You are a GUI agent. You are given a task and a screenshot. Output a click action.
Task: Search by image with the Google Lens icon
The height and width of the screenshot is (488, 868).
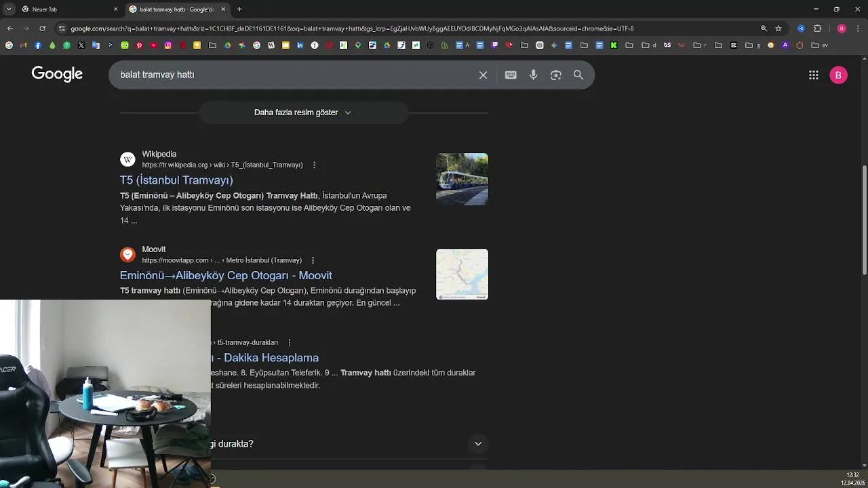(x=556, y=75)
